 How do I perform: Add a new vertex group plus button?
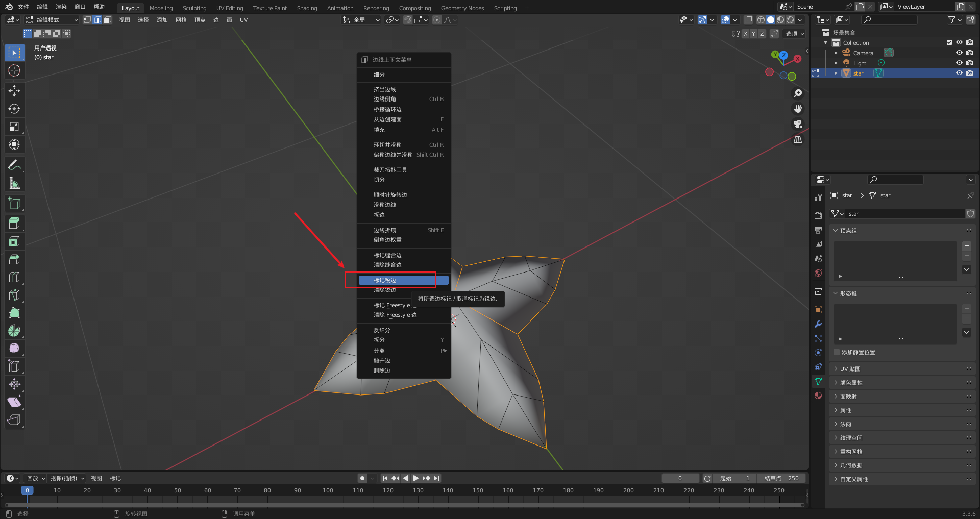point(967,246)
